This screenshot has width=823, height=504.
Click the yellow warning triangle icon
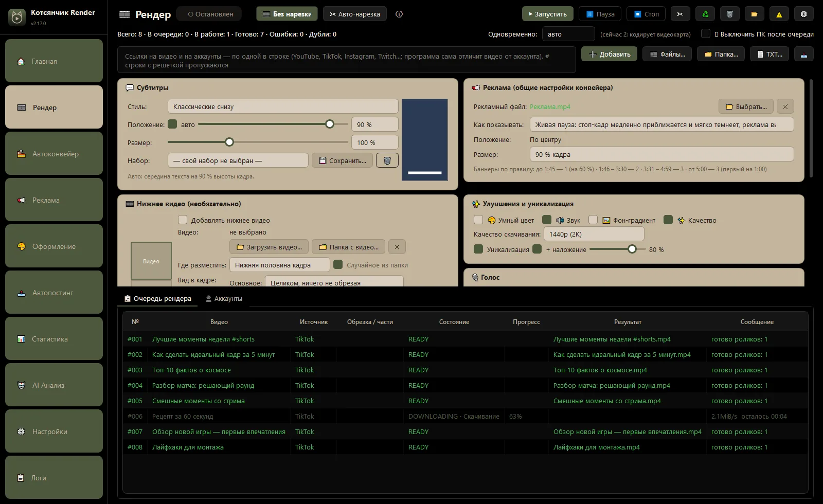(x=779, y=14)
